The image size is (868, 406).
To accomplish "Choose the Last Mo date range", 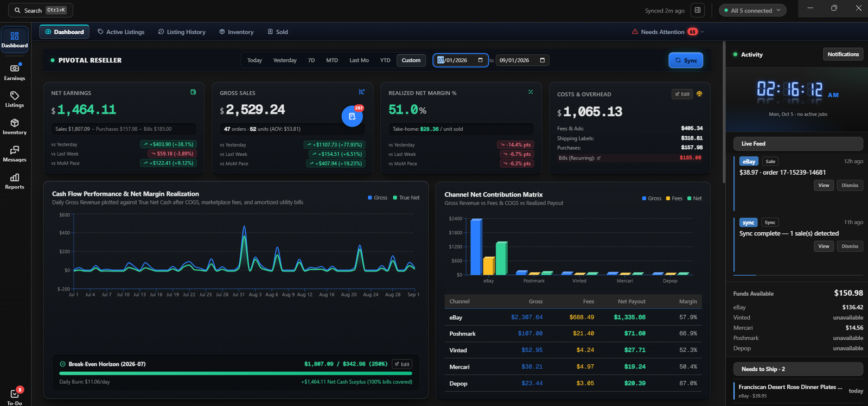I will pos(359,60).
